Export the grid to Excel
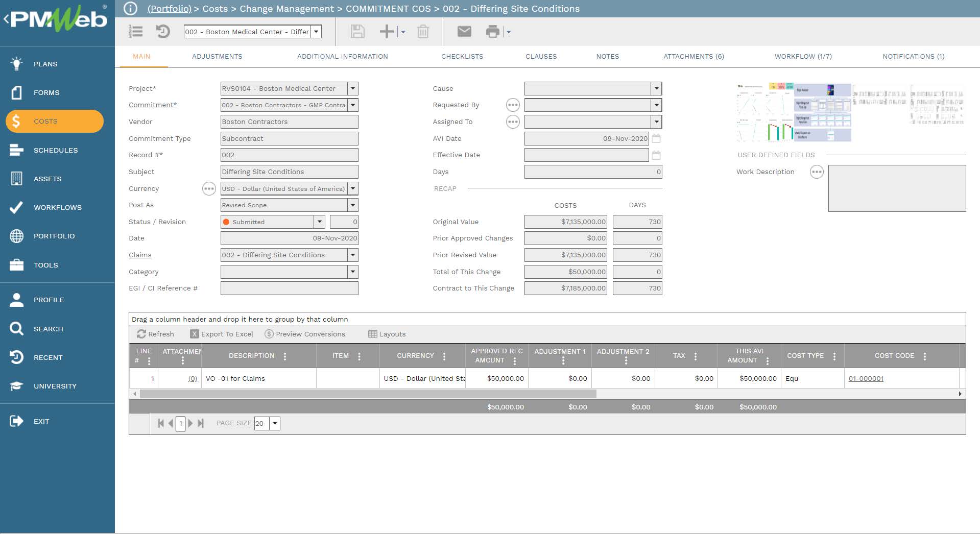This screenshot has height=534, width=980. click(222, 334)
